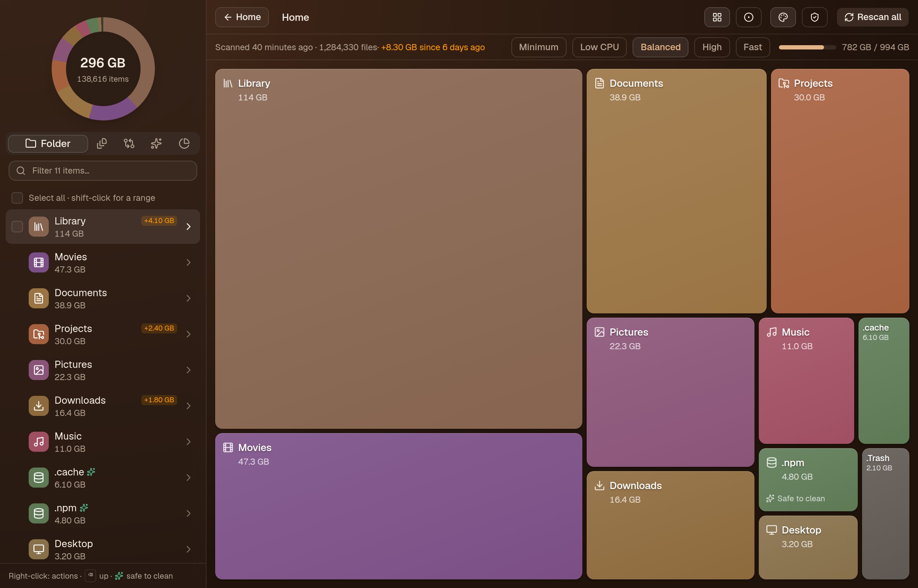Expand the Library row chevron

pos(188,227)
